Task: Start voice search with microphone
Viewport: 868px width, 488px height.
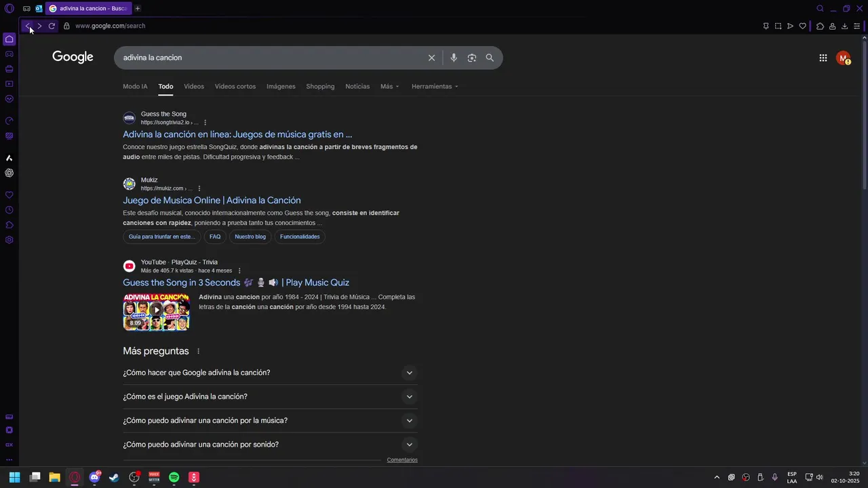Action: pyautogui.click(x=454, y=58)
